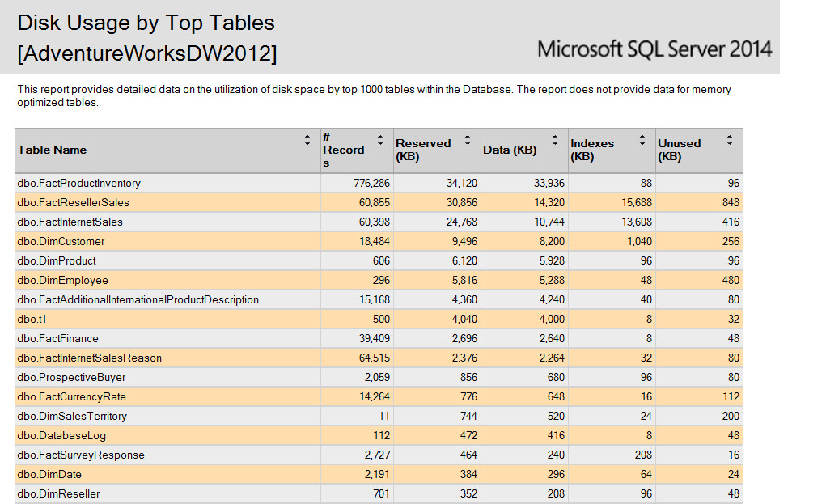This screenshot has height=504, width=826.
Task: Click record count 776,286 for FactProductInventory
Action: pyautogui.click(x=372, y=184)
